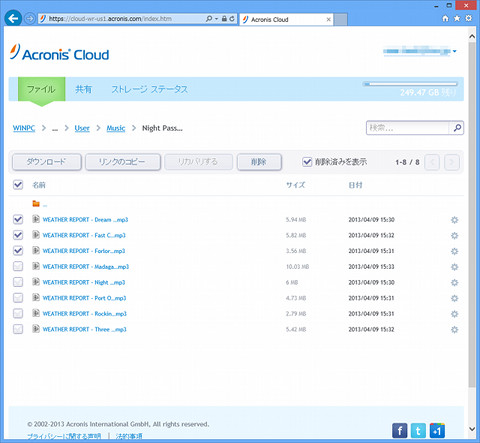The image size is (480, 443).
Task: Open gear menu for Three mp3 file
Action: tap(454, 330)
